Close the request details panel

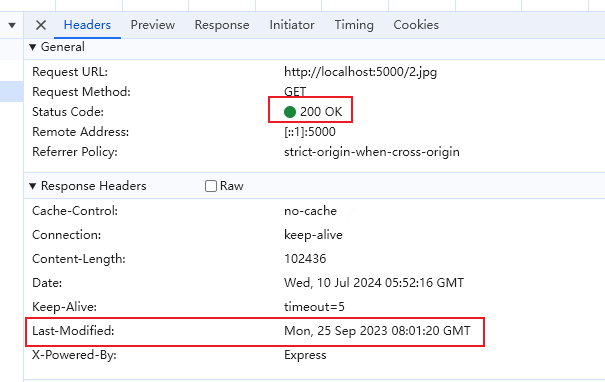41,25
